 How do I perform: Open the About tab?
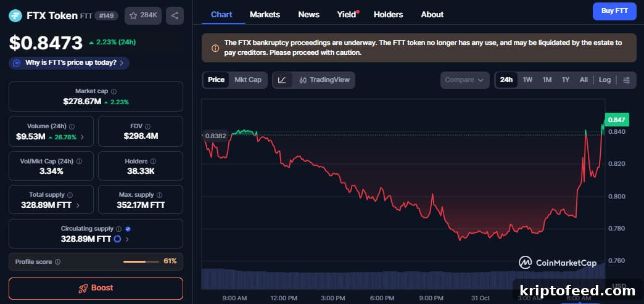(x=432, y=14)
